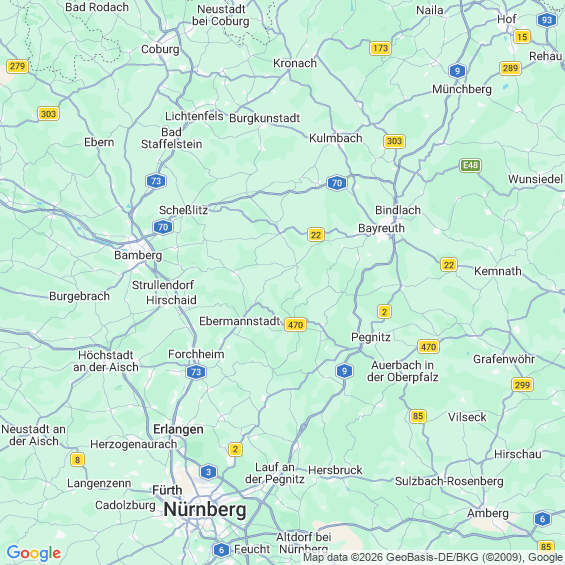Click the B173 shield near Kronach

tap(381, 48)
